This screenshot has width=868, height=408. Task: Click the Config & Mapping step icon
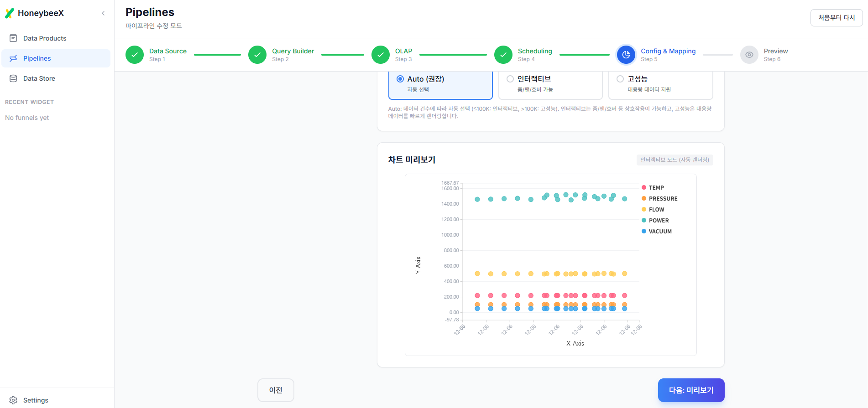point(626,55)
